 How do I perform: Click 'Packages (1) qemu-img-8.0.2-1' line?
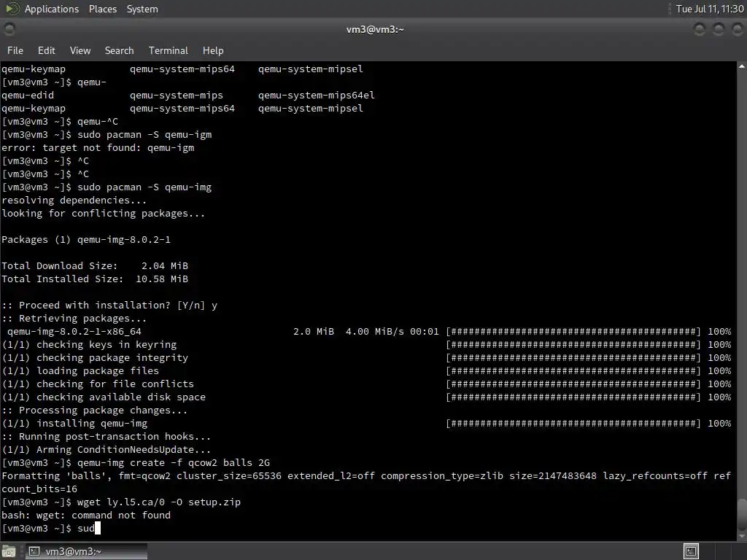(86, 239)
